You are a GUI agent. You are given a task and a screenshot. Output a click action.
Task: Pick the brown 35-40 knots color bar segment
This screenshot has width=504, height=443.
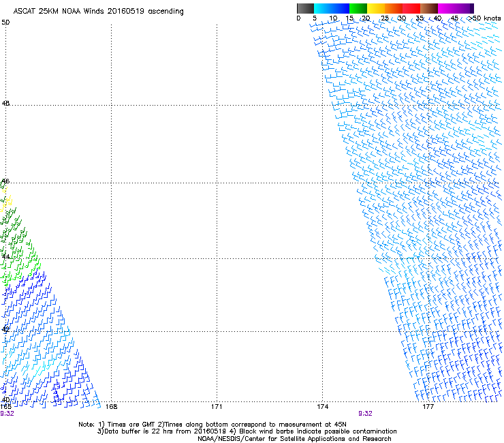[x=429, y=8]
